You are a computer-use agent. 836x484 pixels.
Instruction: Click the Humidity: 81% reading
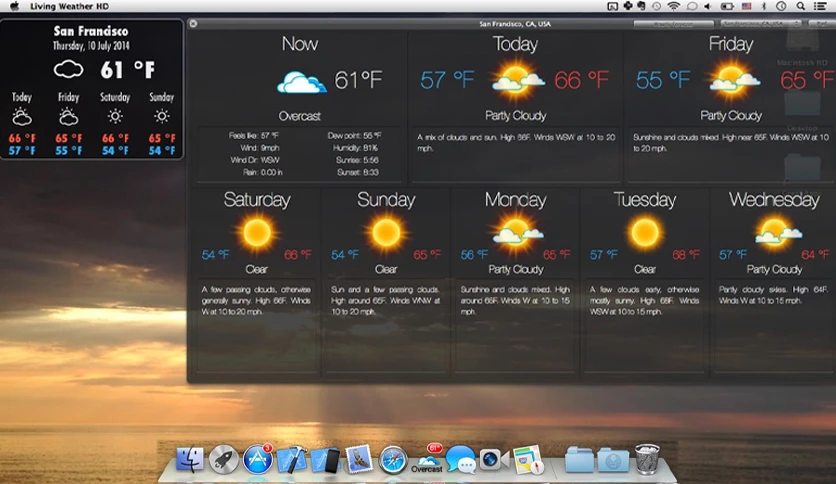[356, 148]
